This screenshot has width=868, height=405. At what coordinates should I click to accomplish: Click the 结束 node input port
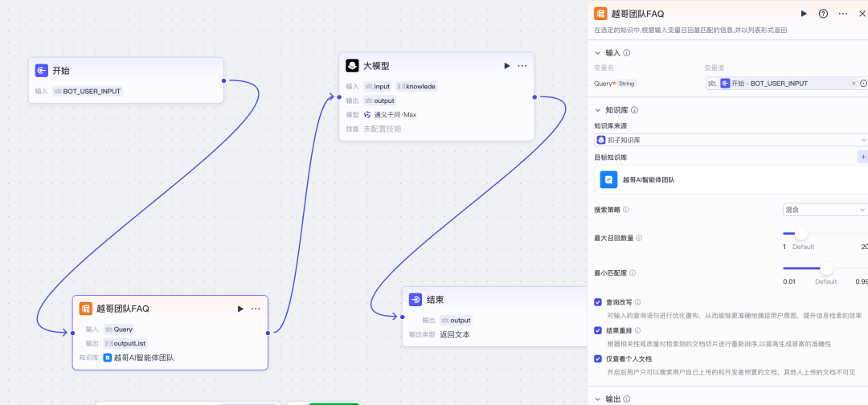pyautogui.click(x=402, y=317)
